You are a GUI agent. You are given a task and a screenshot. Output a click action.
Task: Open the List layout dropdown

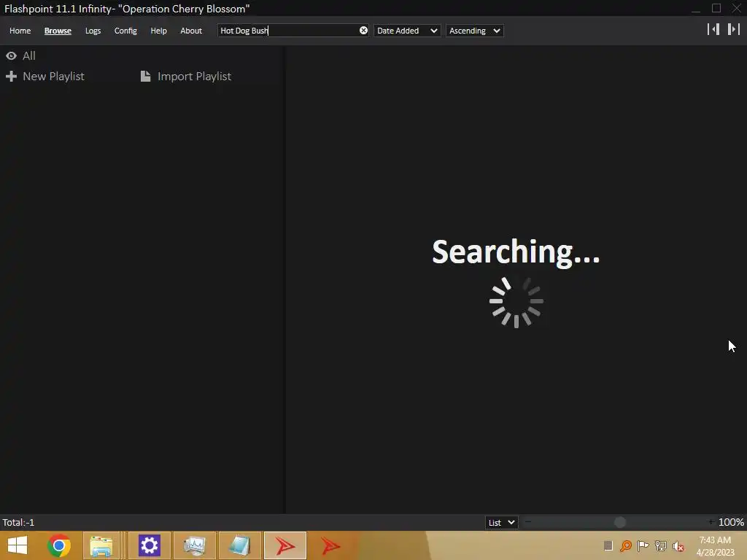[x=501, y=522]
